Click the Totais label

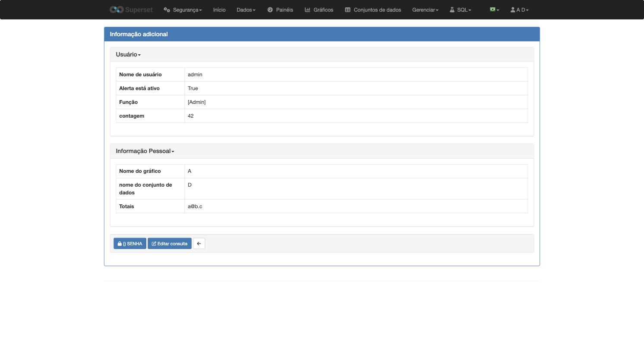pyautogui.click(x=126, y=206)
